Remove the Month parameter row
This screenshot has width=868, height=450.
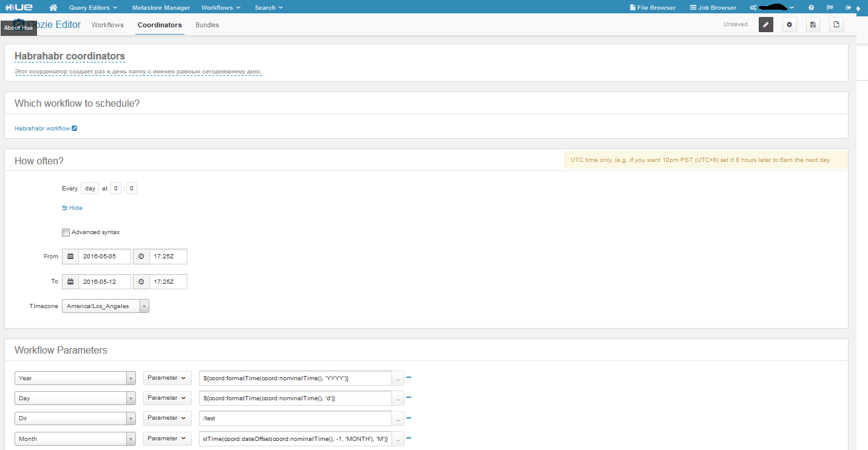(x=409, y=438)
